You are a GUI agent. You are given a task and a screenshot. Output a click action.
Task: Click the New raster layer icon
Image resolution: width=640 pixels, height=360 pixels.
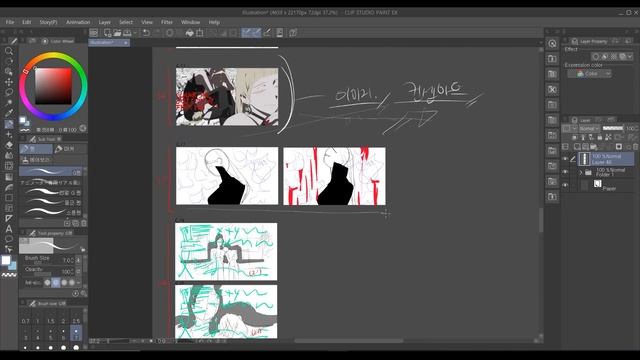tap(577, 147)
